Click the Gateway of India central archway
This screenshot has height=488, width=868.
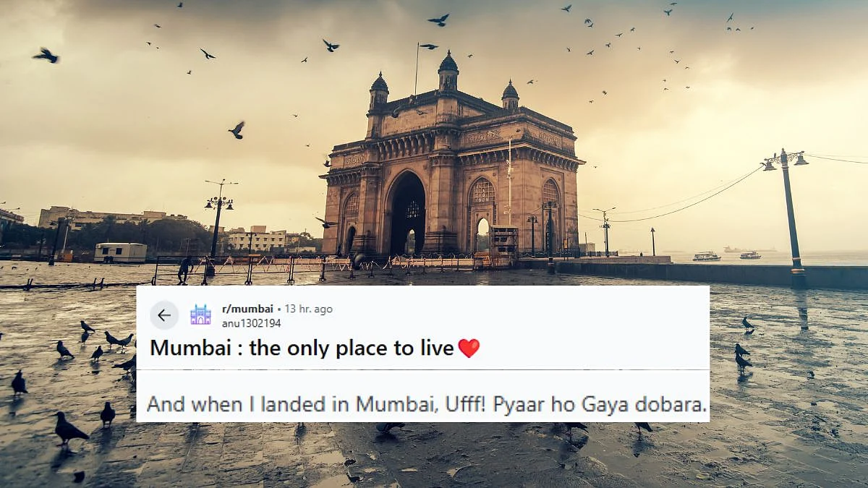[408, 214]
